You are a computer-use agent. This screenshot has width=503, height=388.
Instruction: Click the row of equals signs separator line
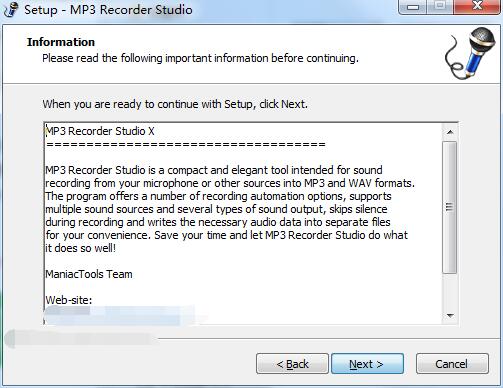[x=186, y=145]
